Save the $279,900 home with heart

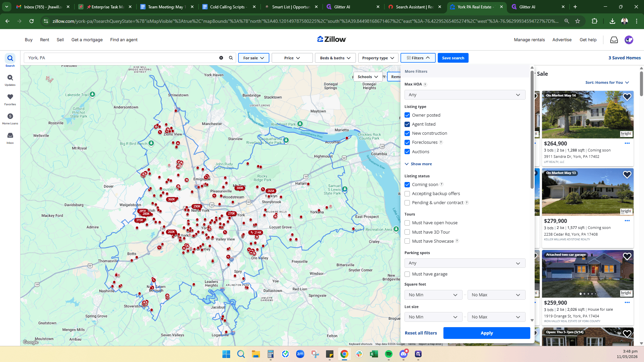click(x=627, y=175)
